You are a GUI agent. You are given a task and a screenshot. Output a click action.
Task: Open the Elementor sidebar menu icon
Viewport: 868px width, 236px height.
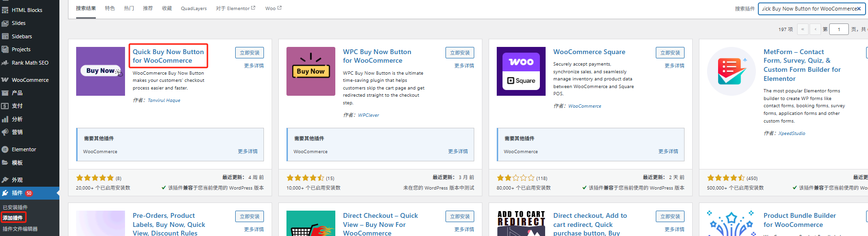[5, 149]
